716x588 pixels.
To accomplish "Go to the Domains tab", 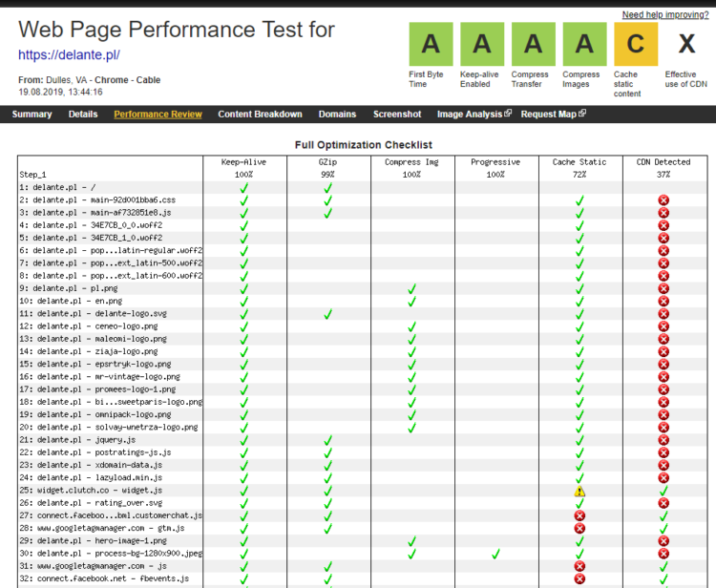I will [x=337, y=115].
